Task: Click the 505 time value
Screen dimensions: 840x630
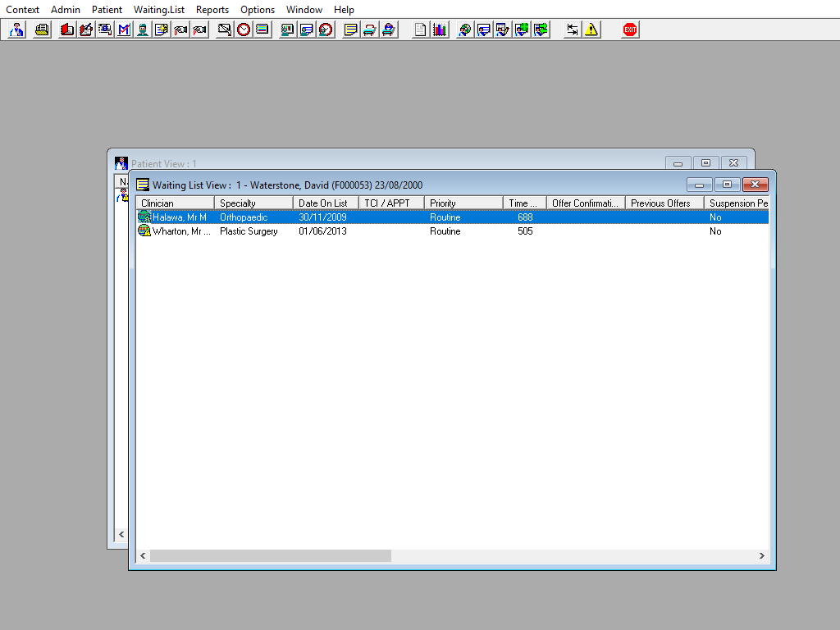Action: click(525, 231)
